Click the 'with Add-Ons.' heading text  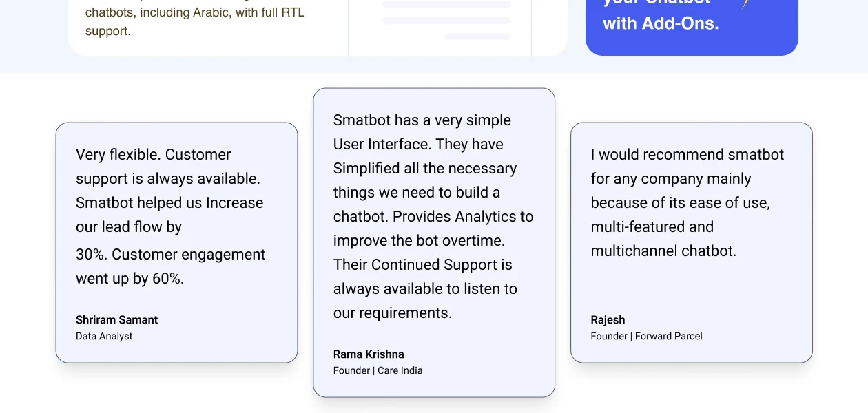click(x=660, y=23)
